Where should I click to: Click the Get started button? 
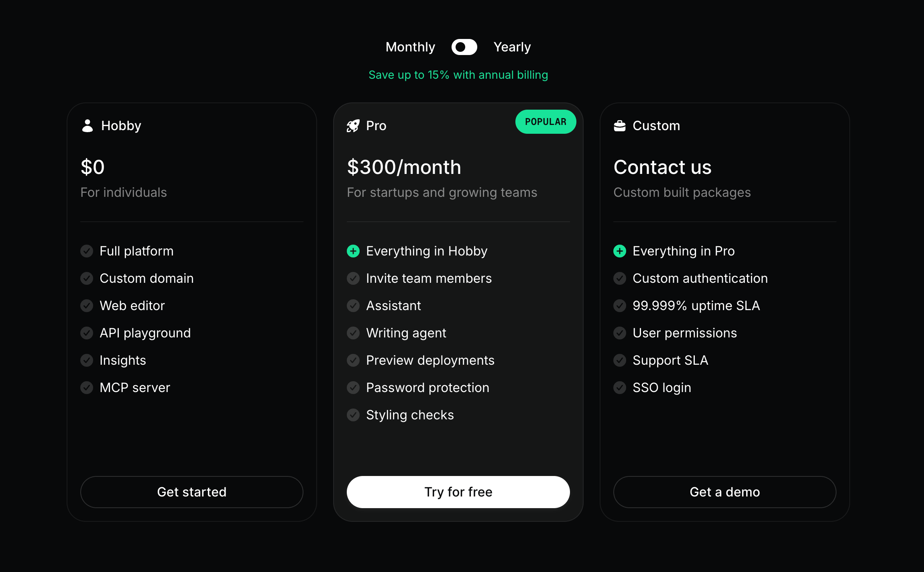pos(191,492)
